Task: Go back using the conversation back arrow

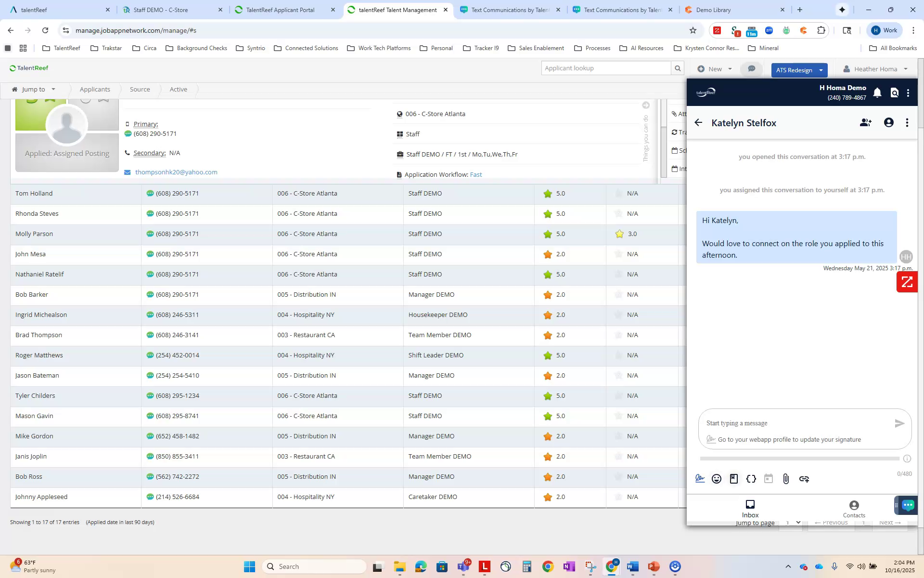Action: point(698,122)
